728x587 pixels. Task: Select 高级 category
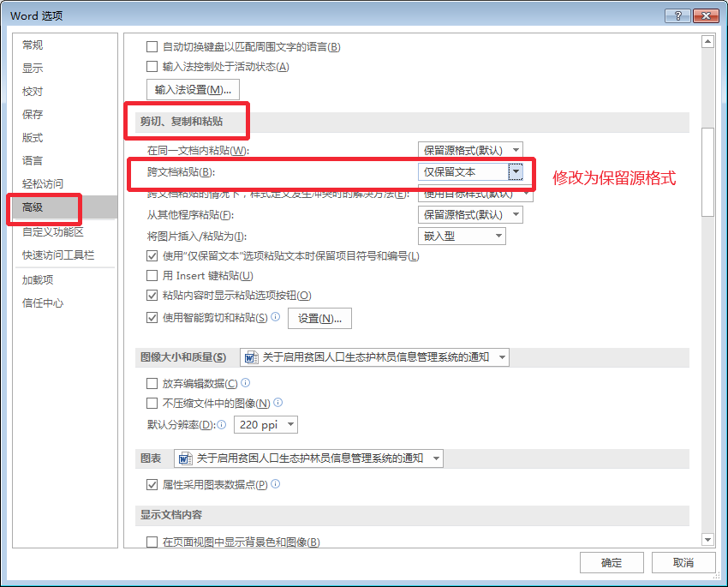point(64,207)
